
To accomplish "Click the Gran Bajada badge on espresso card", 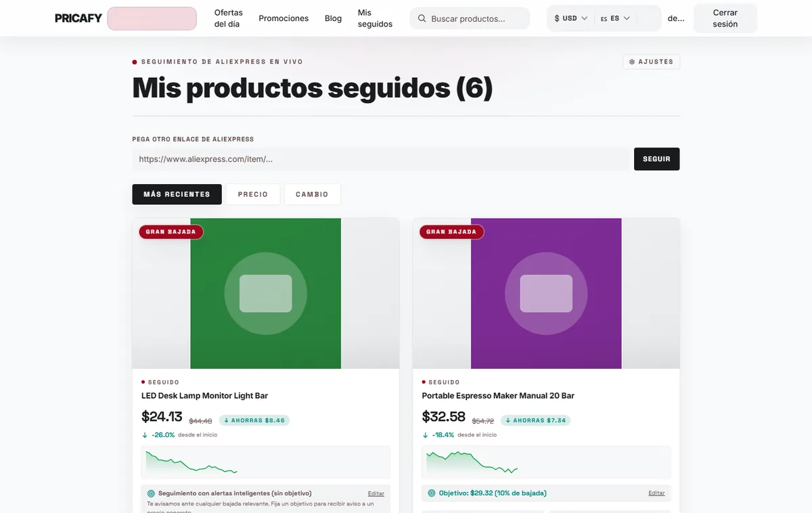I will tap(451, 231).
